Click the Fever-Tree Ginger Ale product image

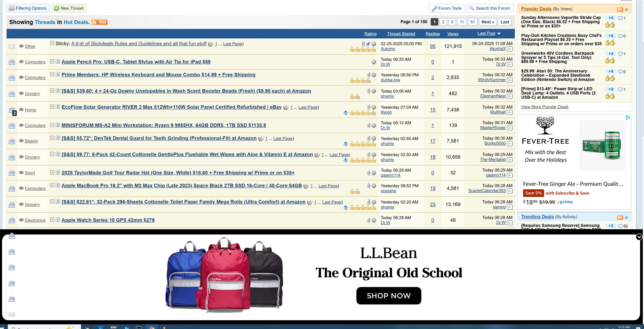[x=603, y=145]
